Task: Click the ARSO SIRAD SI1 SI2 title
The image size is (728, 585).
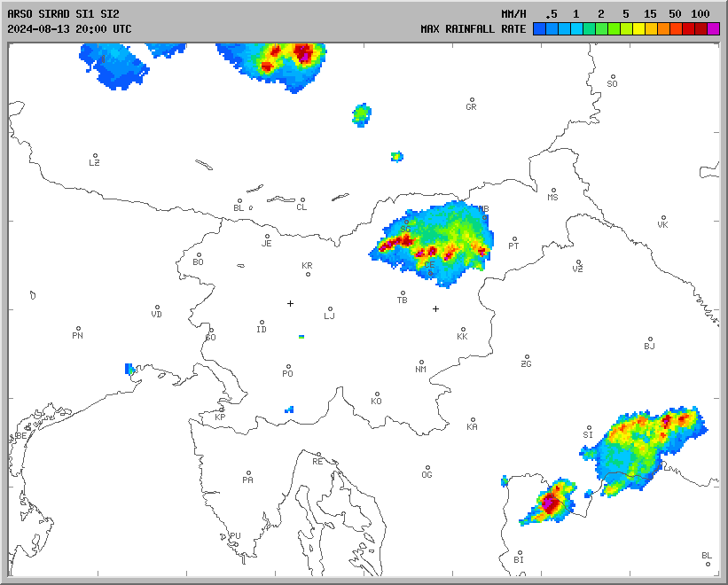Action: coord(63,14)
